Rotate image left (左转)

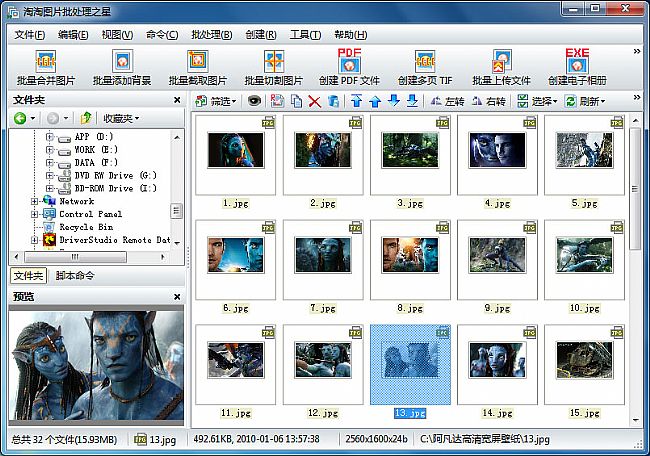coord(447,101)
